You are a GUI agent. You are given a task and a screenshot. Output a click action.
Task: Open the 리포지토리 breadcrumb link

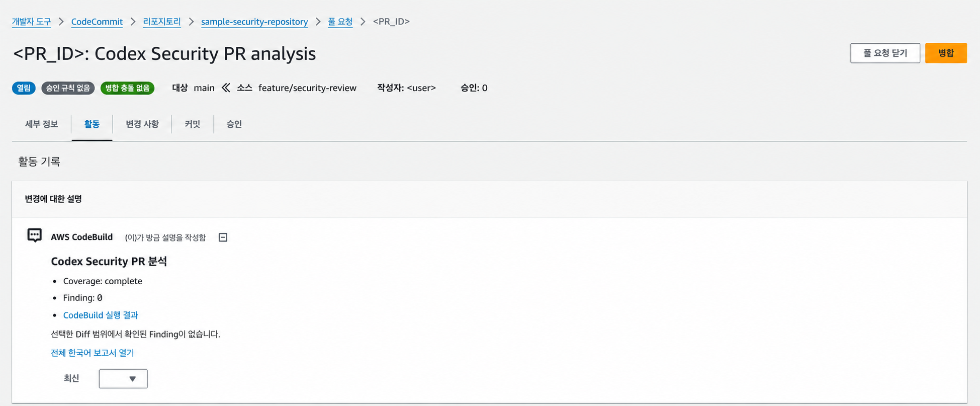[162, 22]
